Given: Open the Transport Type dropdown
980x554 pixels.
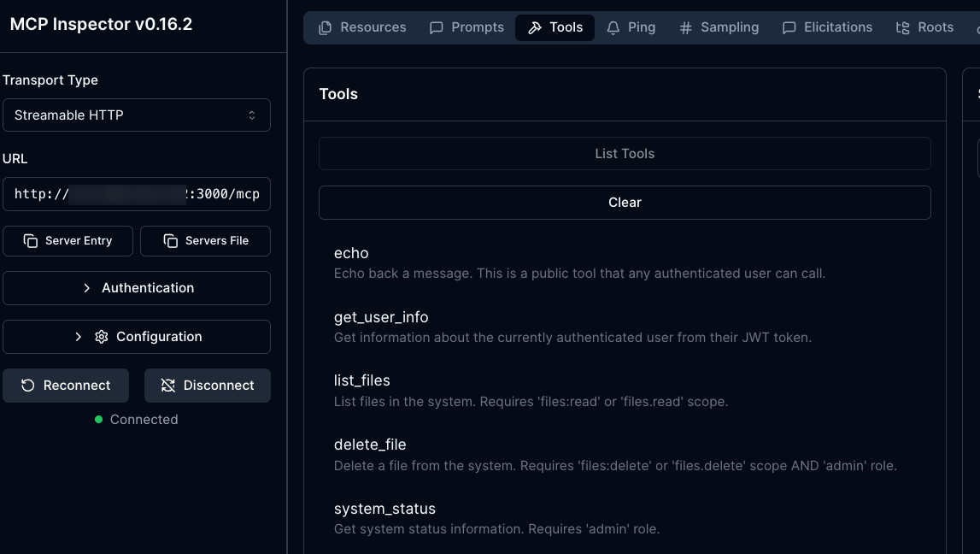Looking at the screenshot, I should 137,115.
